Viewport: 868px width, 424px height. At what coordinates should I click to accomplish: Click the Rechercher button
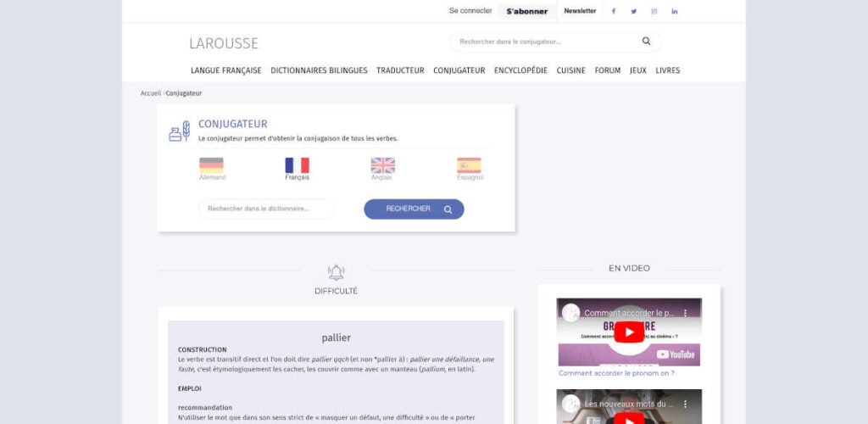(x=414, y=209)
